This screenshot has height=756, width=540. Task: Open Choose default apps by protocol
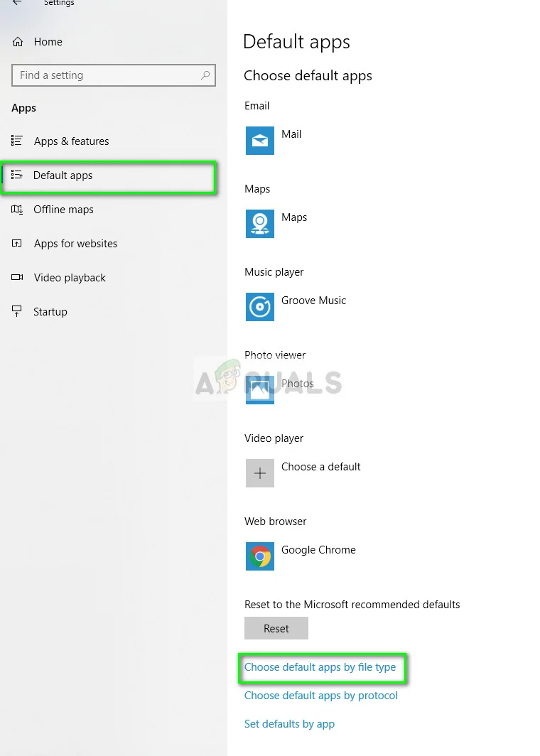coord(321,696)
